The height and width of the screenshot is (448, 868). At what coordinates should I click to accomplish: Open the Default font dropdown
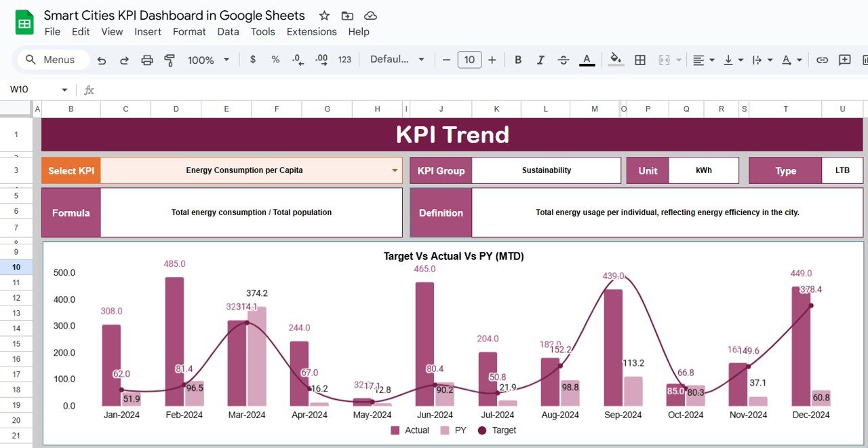coord(397,60)
